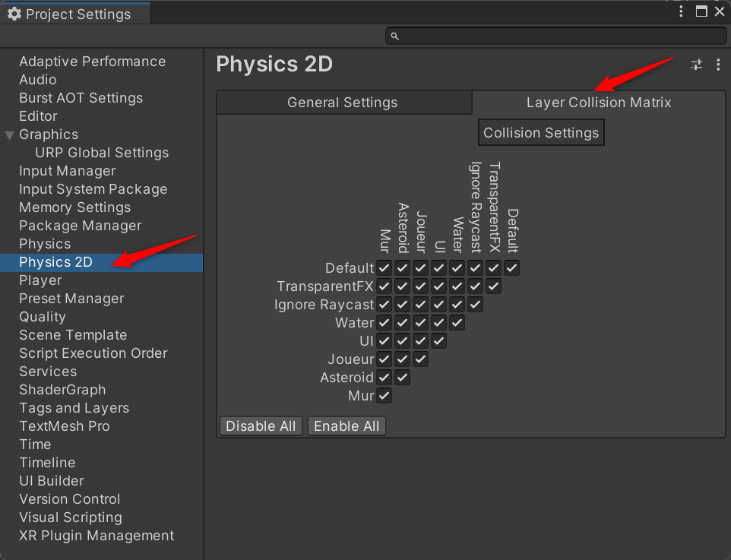Select the Layer Collision Matrix tab

coord(599,102)
